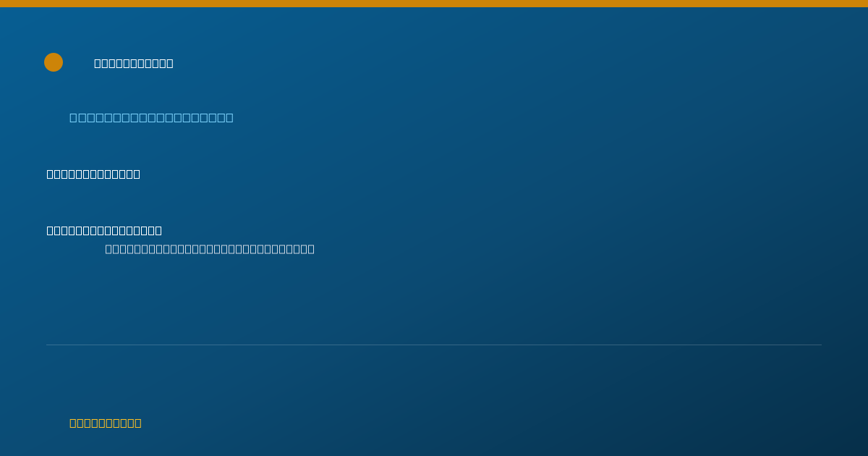The width and height of the screenshot is (868, 456).
Task: Open the light blue subtitle text line
Action: click(x=151, y=117)
